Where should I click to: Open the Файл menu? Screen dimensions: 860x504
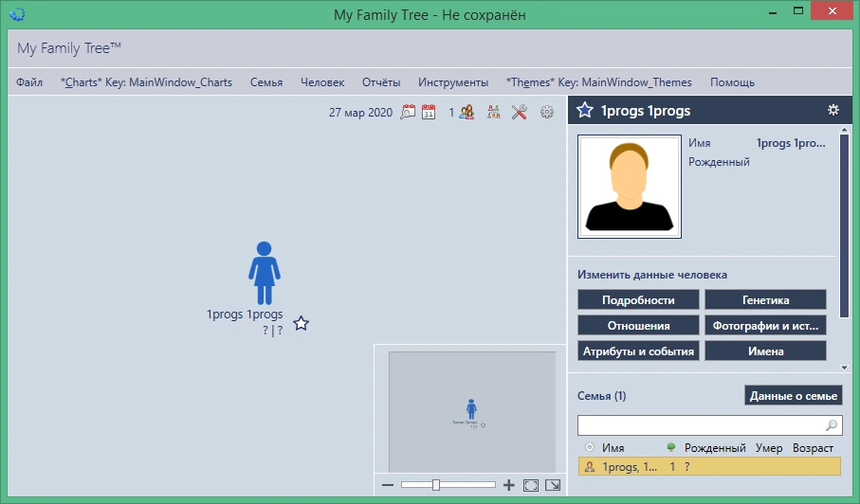coord(29,82)
